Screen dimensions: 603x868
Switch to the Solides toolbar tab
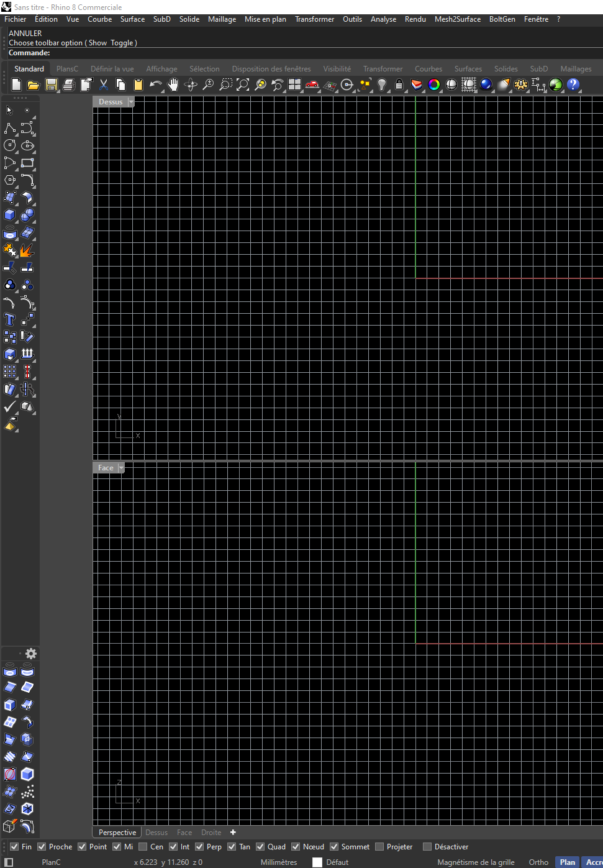coord(506,69)
